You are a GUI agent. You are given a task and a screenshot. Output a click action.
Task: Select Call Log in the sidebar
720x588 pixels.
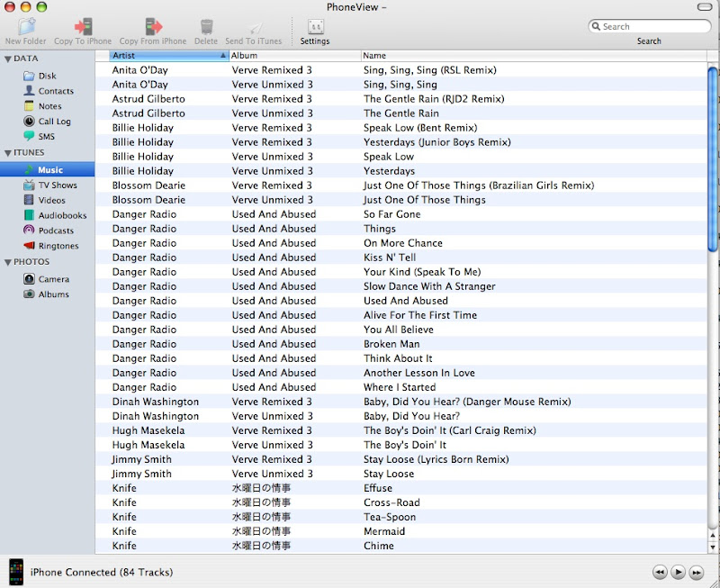point(54,122)
